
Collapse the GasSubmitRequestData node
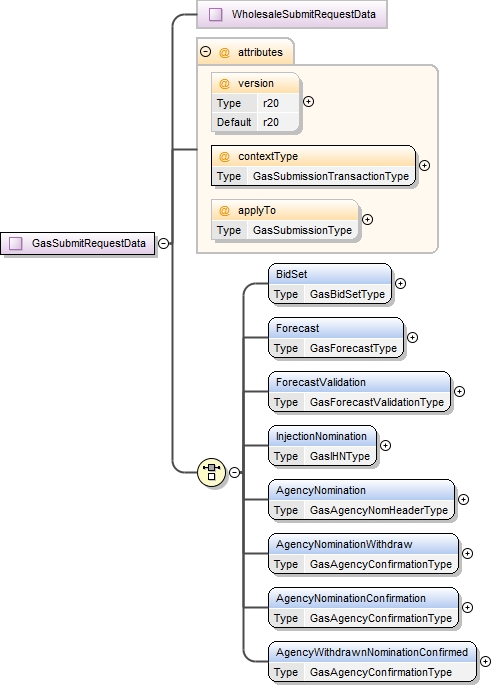pyautogui.click(x=163, y=243)
